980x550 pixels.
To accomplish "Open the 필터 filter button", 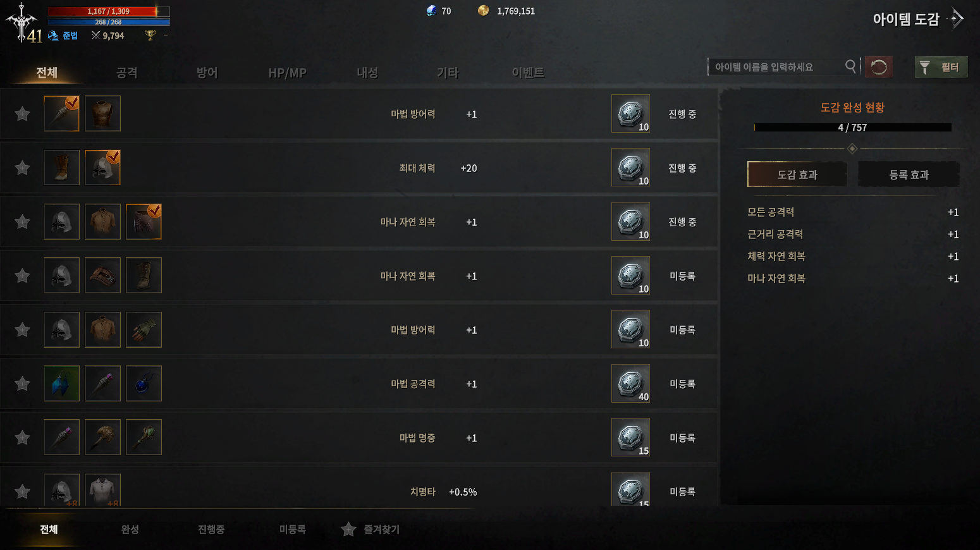I will (x=941, y=67).
